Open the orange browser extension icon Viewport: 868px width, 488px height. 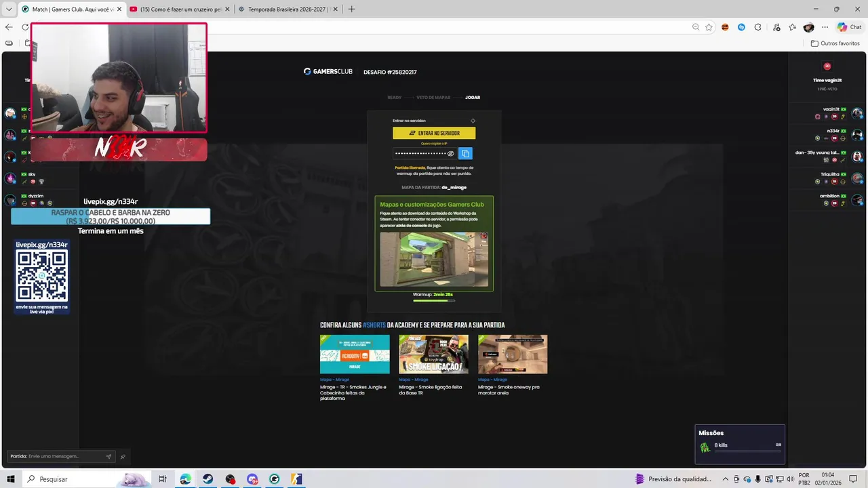coord(725,27)
